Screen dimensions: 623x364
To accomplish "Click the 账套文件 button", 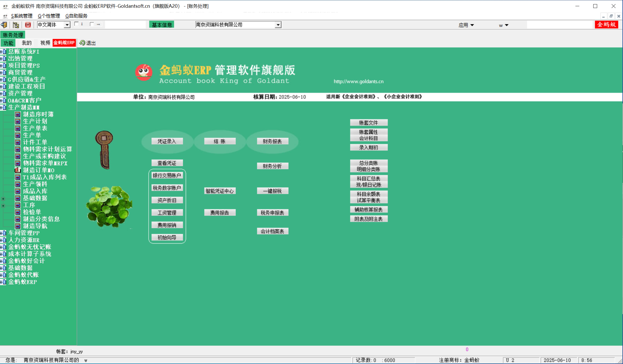I will 369,123.
